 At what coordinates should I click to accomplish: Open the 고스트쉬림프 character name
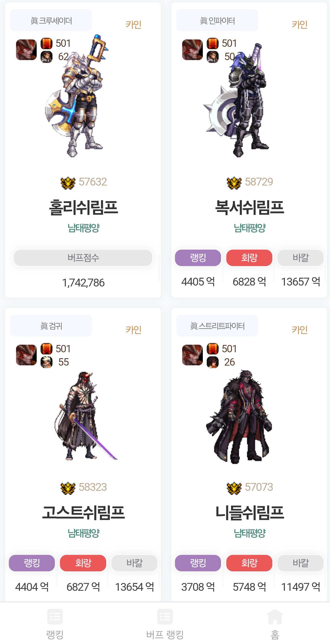[83, 512]
